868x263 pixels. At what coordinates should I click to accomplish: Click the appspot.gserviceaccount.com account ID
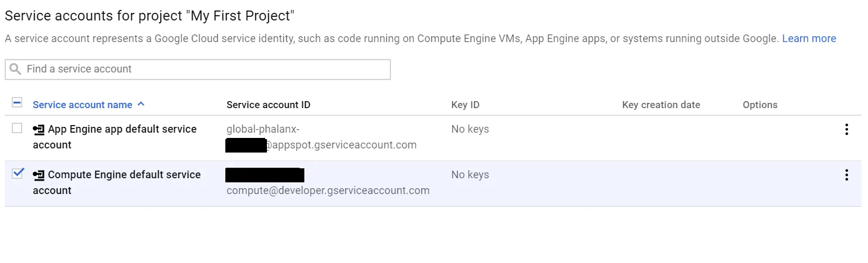click(342, 145)
